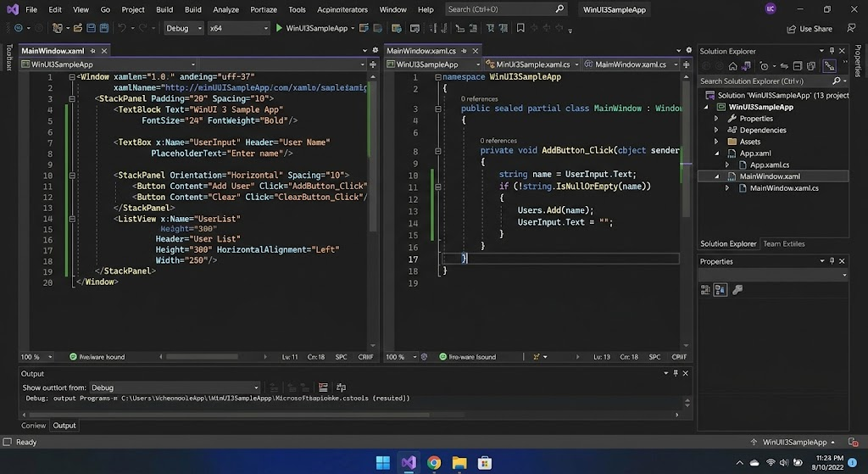Viewport: 868px width, 474px height.
Task: Click the pending changes clock icon in Solution Explorer
Action: pos(764,66)
